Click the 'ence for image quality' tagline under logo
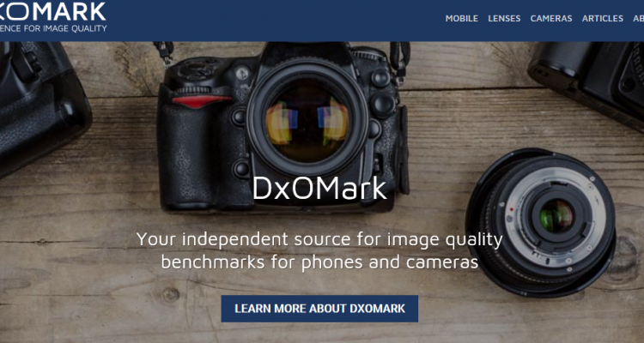Screen dimensions: 644x343 coord(53,28)
